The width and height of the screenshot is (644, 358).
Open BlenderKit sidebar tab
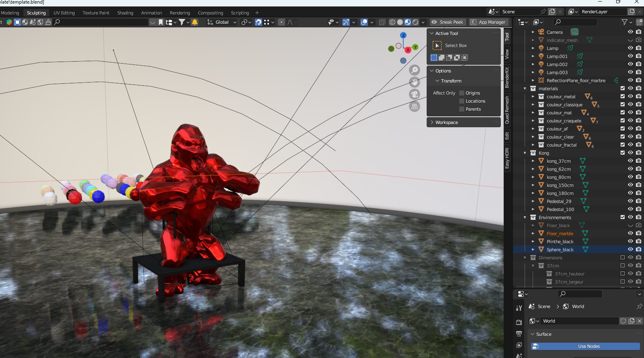pyautogui.click(x=507, y=77)
